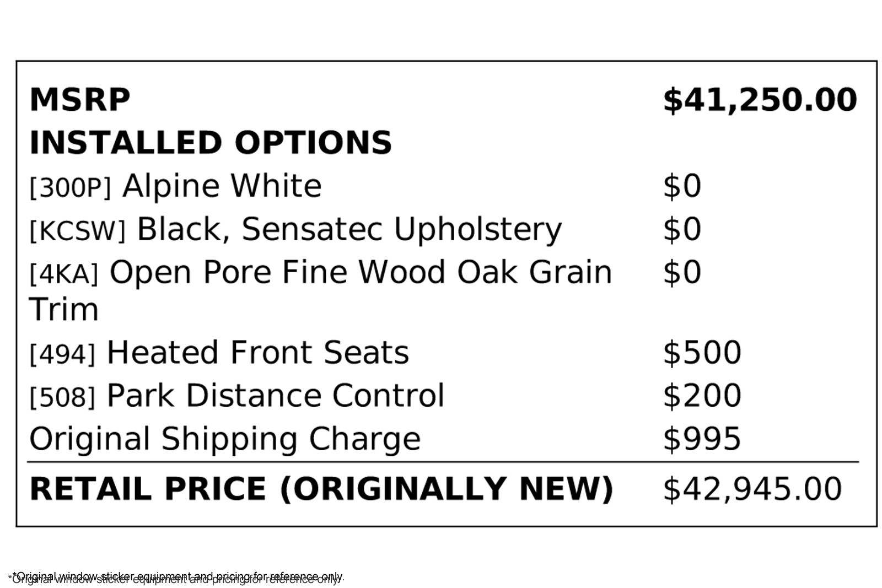Select Black, Sensatec Upholstery text
882x588 pixels.
[x=349, y=229]
